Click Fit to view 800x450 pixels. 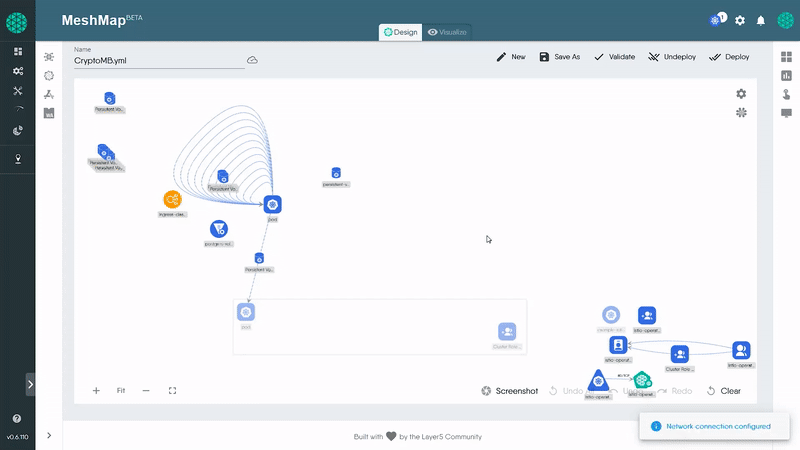tap(121, 391)
